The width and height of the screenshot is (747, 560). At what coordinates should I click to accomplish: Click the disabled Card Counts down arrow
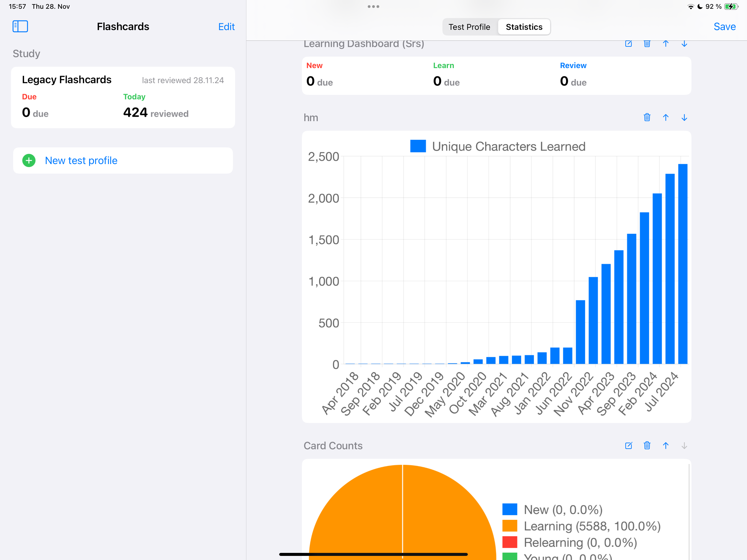tap(684, 445)
